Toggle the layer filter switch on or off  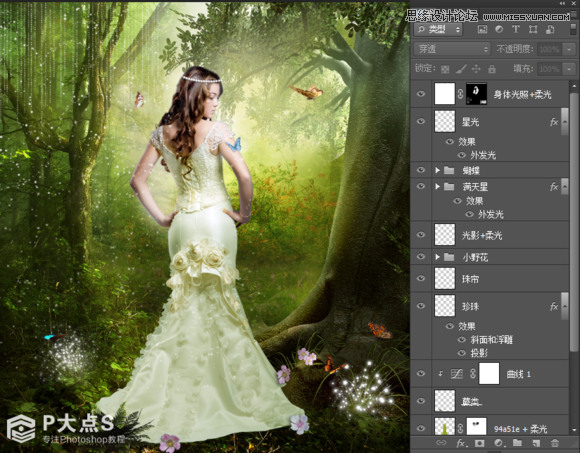click(573, 30)
